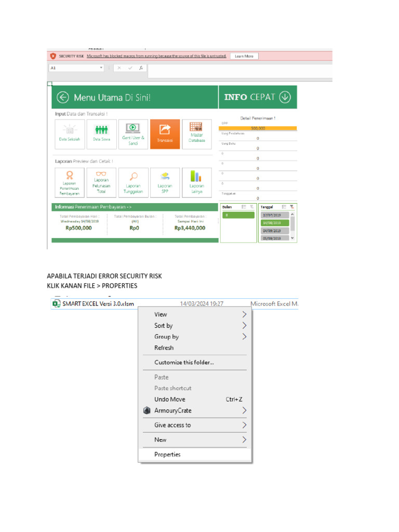Click the formula bar cancel X icon
Screen dimensions: 399x532
[x=119, y=68]
